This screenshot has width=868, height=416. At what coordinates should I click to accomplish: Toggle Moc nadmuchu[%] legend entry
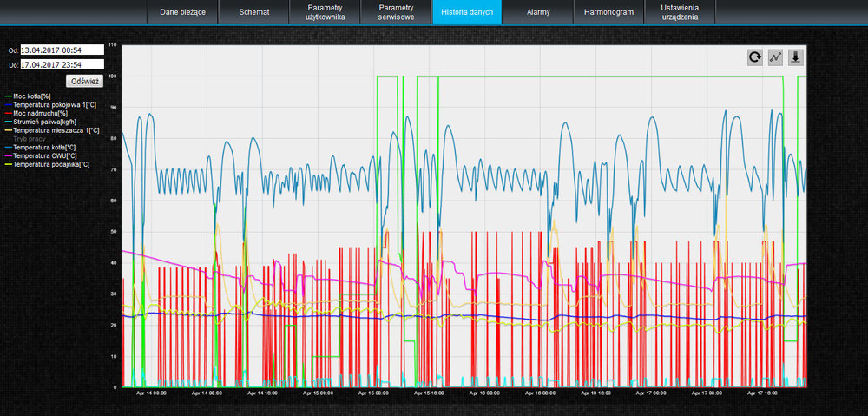(39, 113)
